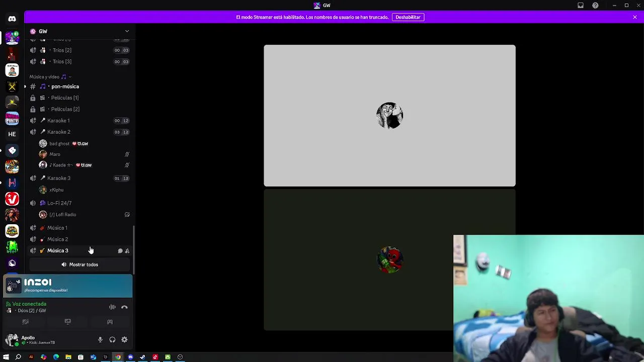Screen dimensions: 644x362
Task: Click the Dúos [2] / GW channel link
Action: tap(32, 311)
